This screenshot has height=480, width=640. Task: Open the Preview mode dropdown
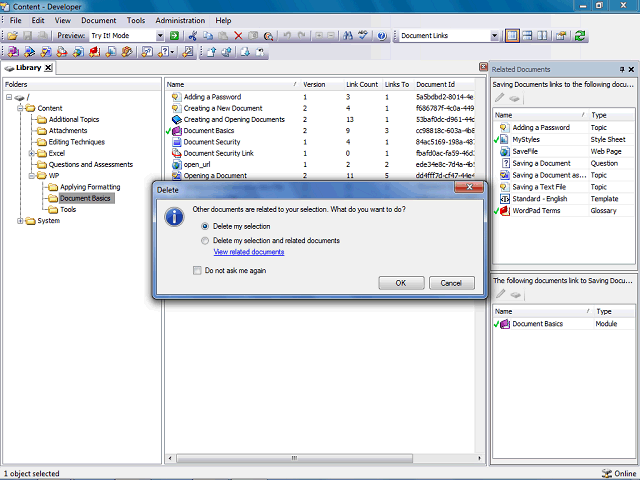[x=160, y=36]
